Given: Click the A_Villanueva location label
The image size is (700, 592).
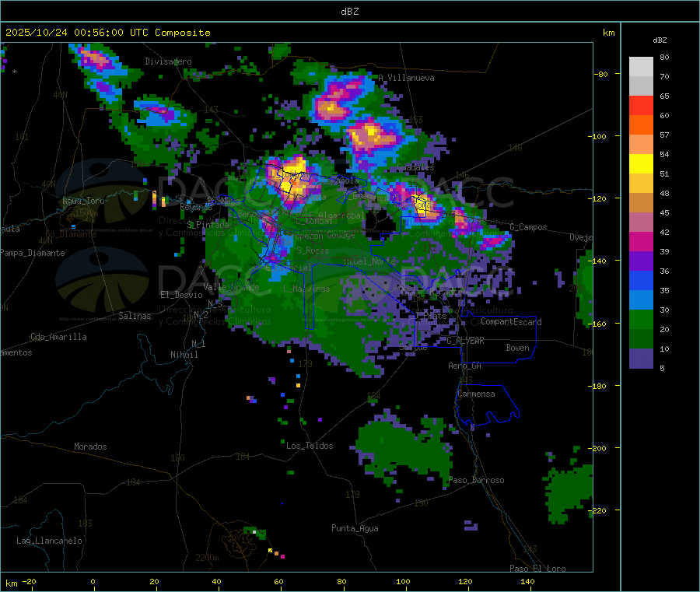Looking at the screenshot, I should click(x=406, y=78).
